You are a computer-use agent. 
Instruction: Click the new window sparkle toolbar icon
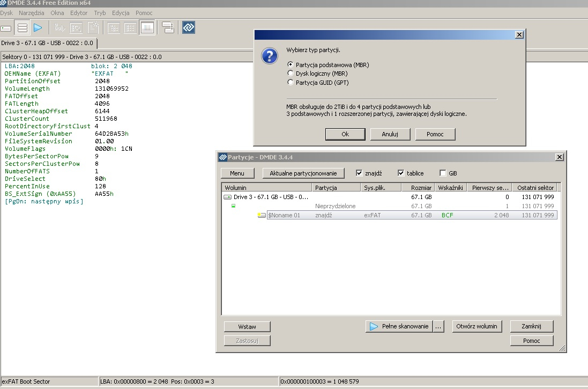[x=93, y=27]
